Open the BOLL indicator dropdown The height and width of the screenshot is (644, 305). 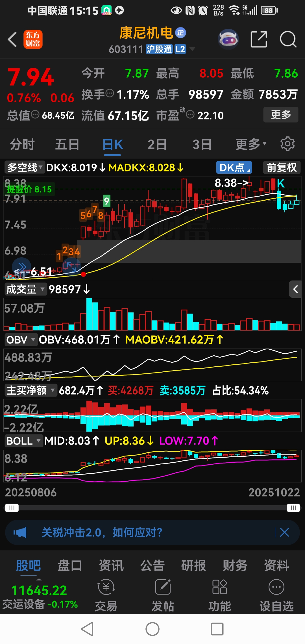23,441
